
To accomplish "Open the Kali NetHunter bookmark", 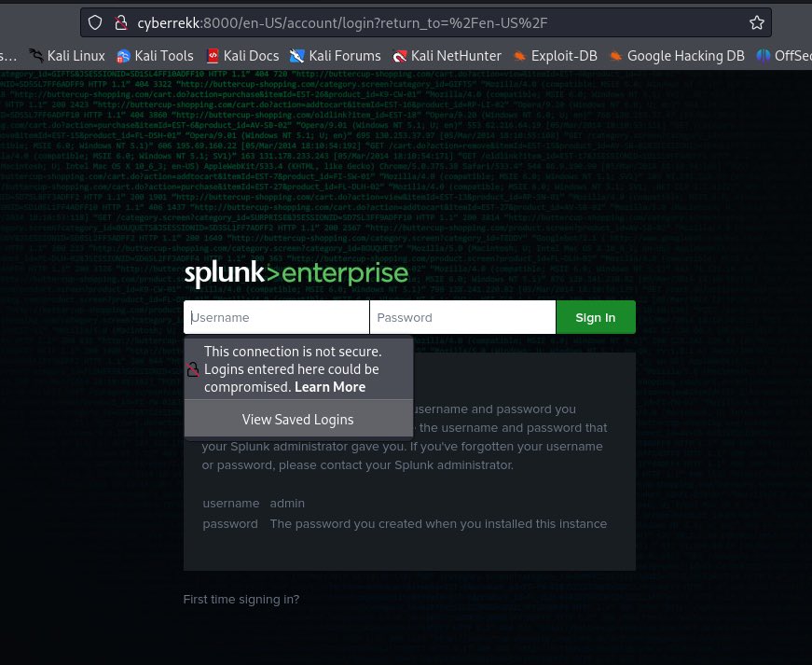I will pos(447,56).
